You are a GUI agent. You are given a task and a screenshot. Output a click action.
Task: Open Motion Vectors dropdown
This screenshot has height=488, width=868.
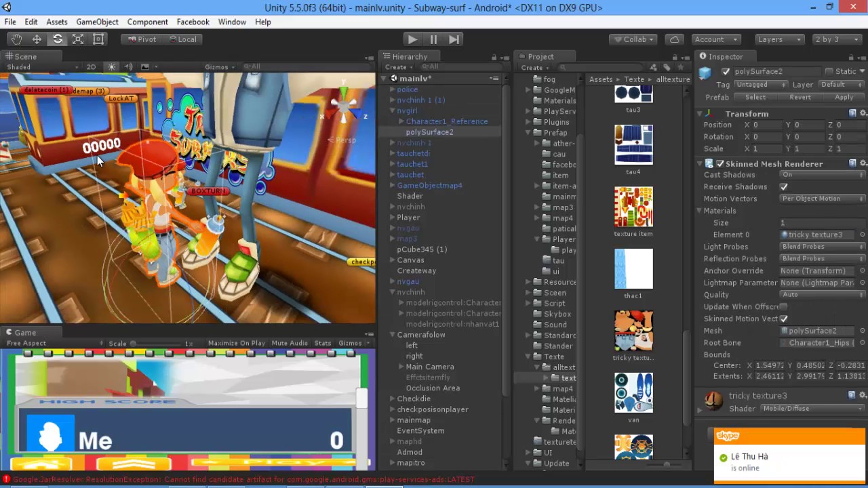coord(823,199)
